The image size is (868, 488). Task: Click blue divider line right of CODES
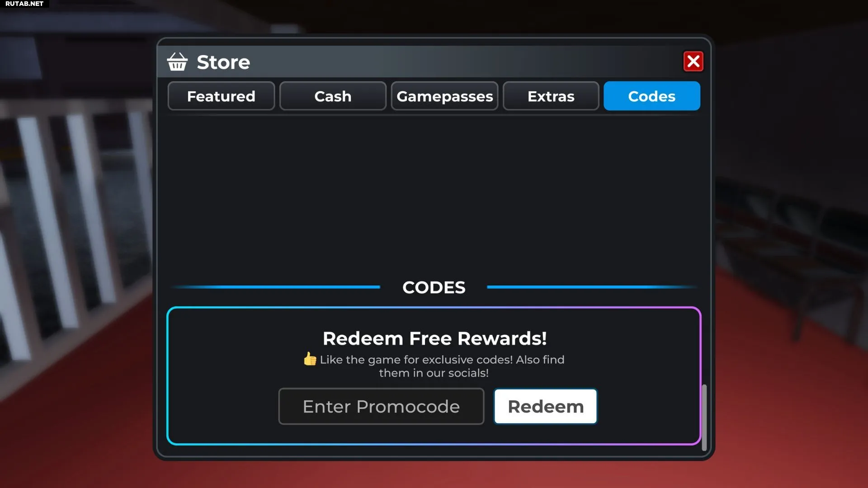[x=592, y=287]
